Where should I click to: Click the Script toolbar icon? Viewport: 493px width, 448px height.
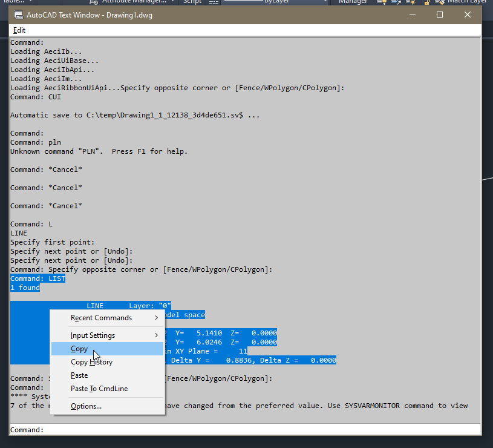coord(192,2)
